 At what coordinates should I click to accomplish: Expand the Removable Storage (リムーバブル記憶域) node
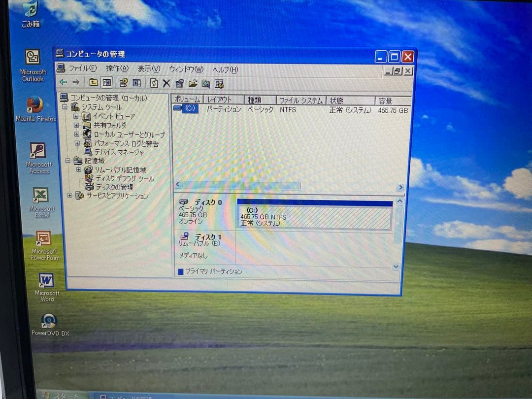coord(78,169)
